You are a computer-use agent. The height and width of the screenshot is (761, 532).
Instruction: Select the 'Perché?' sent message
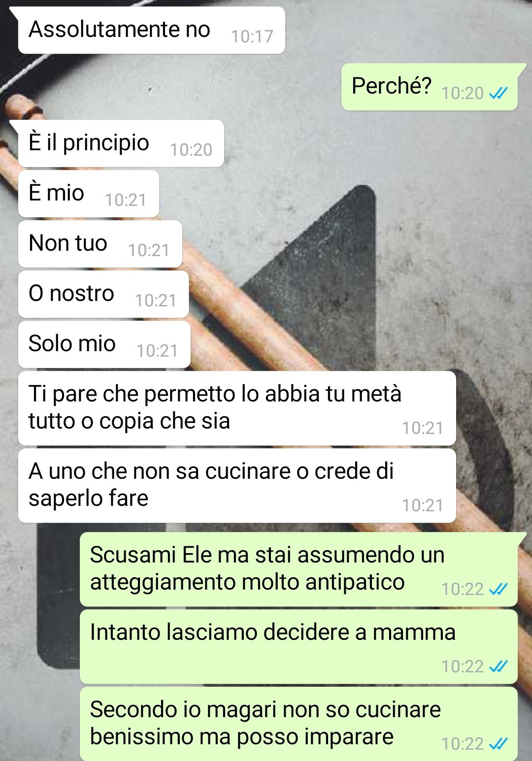click(430, 87)
